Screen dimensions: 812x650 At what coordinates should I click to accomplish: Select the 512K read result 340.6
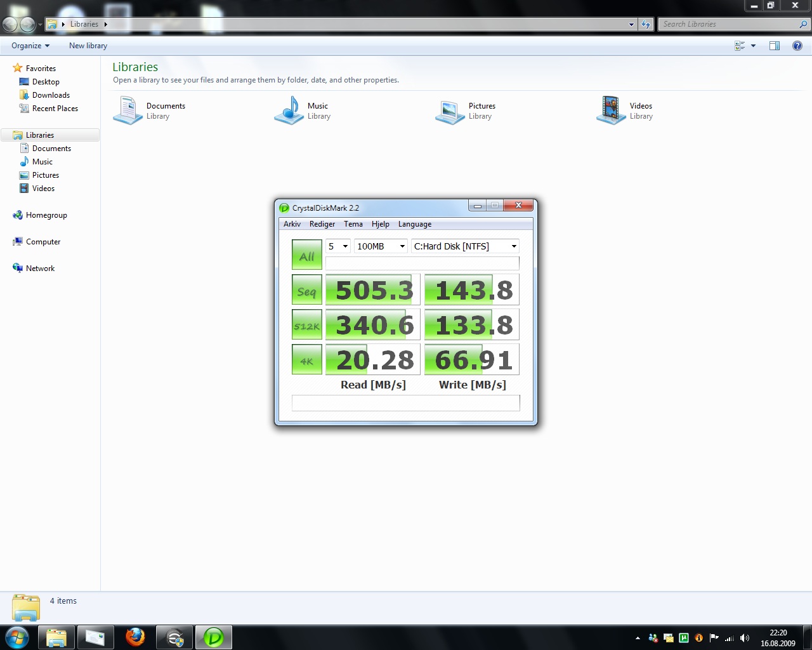coord(373,325)
